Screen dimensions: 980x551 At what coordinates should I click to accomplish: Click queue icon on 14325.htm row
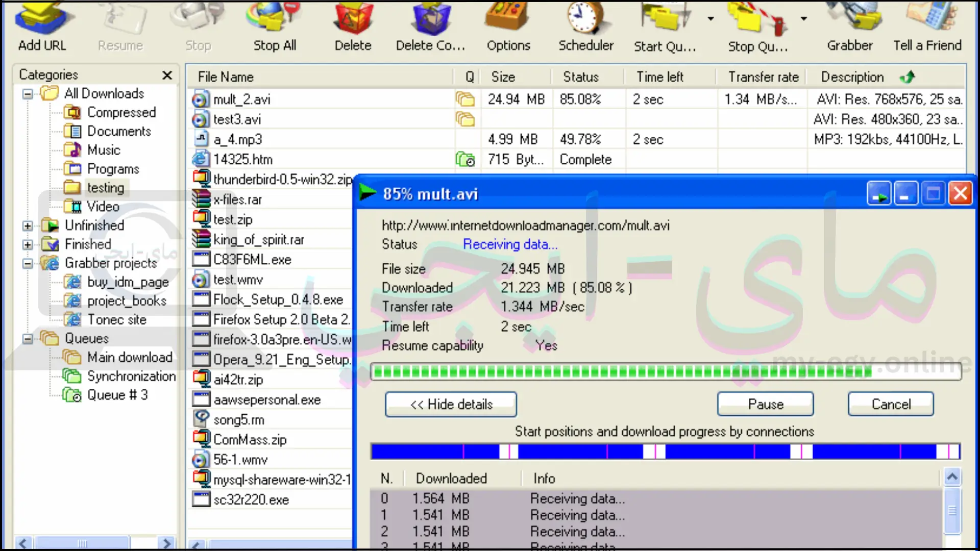tap(465, 160)
